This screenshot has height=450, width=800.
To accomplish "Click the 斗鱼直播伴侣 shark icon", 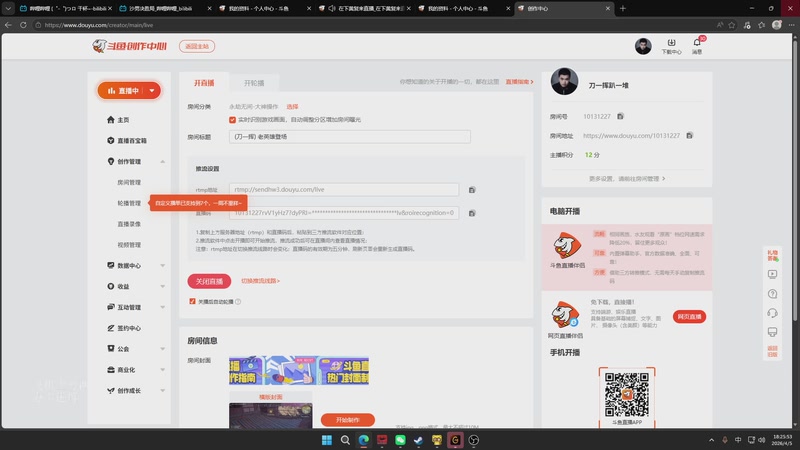I will 567,245.
